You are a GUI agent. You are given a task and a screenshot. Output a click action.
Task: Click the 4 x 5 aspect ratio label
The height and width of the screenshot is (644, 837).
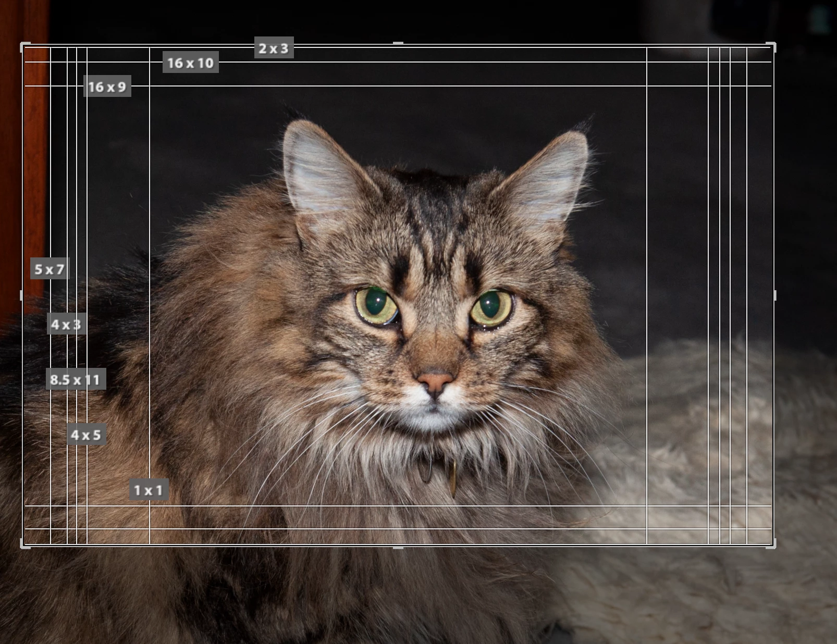(86, 435)
